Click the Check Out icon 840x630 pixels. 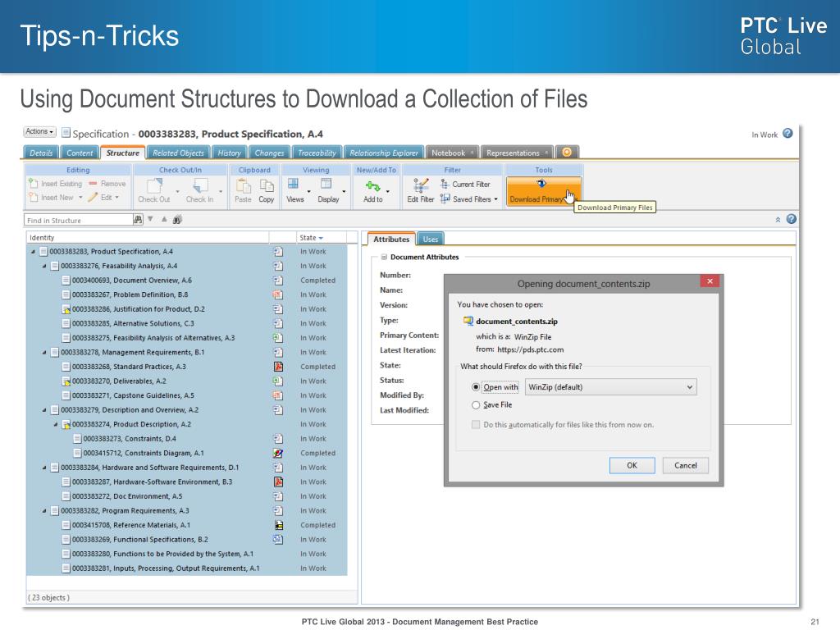(154, 185)
